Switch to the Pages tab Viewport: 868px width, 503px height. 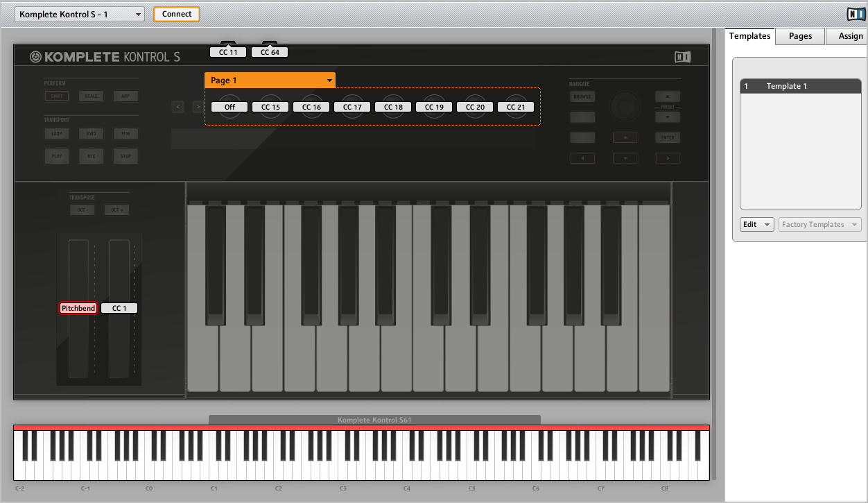(x=800, y=36)
